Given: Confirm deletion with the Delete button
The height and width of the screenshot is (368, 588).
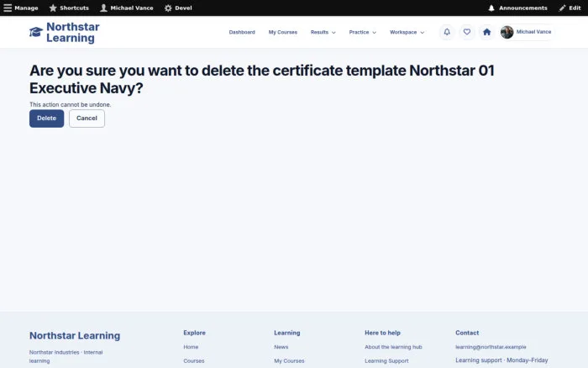Looking at the screenshot, I should 46,118.
